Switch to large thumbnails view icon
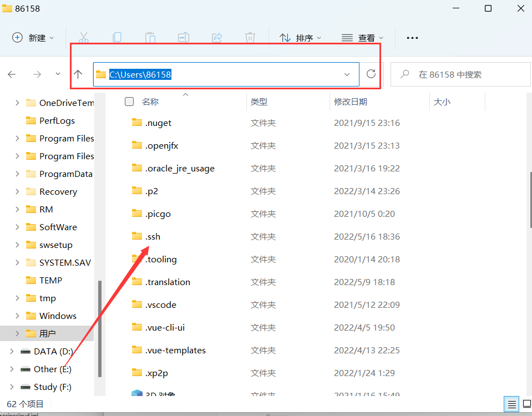The width and height of the screenshot is (532, 416). (x=526, y=404)
